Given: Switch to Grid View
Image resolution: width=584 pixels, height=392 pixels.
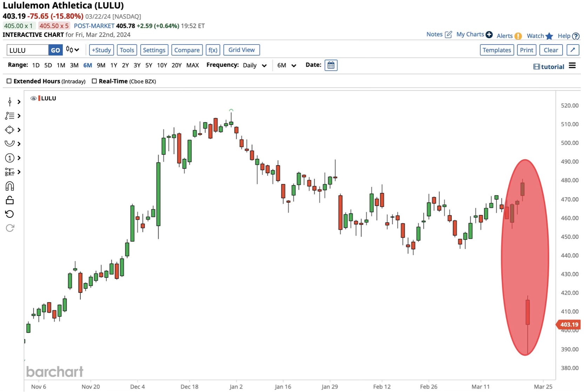Looking at the screenshot, I should pyautogui.click(x=242, y=50).
